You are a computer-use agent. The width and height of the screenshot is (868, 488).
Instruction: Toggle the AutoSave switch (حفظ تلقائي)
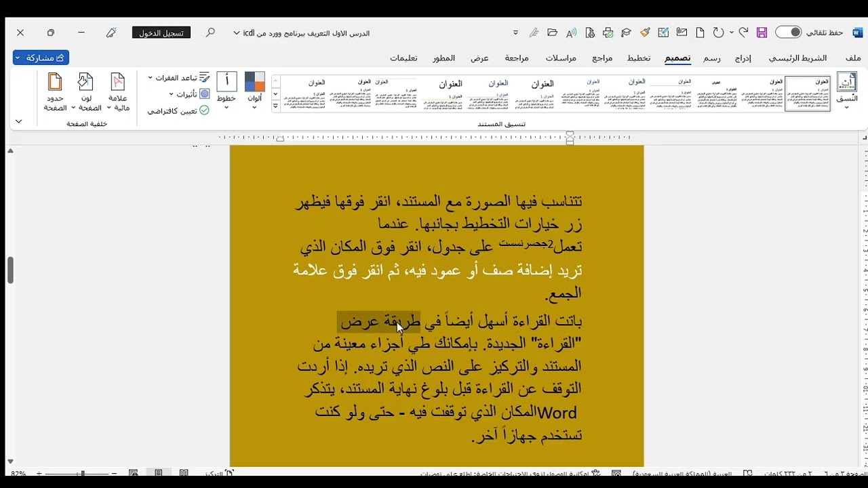click(789, 33)
